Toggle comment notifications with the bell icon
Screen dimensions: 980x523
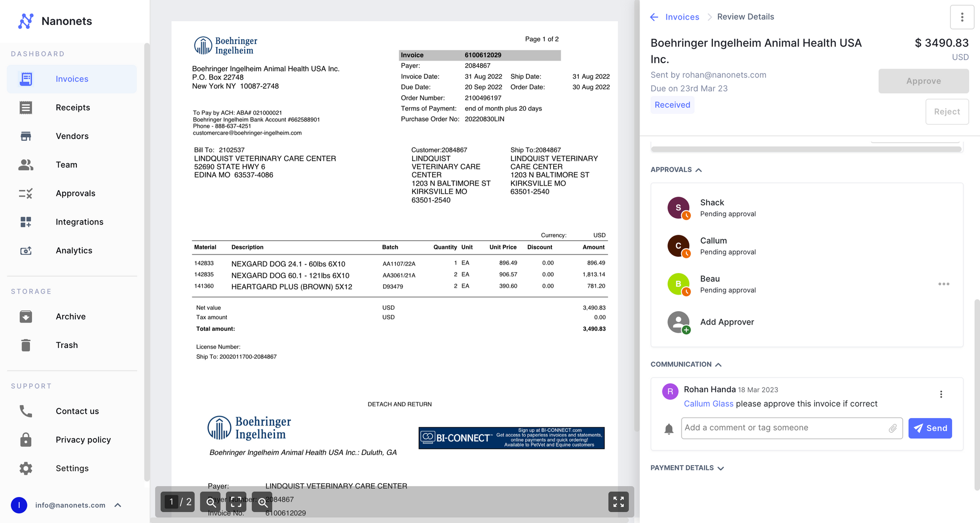click(669, 428)
